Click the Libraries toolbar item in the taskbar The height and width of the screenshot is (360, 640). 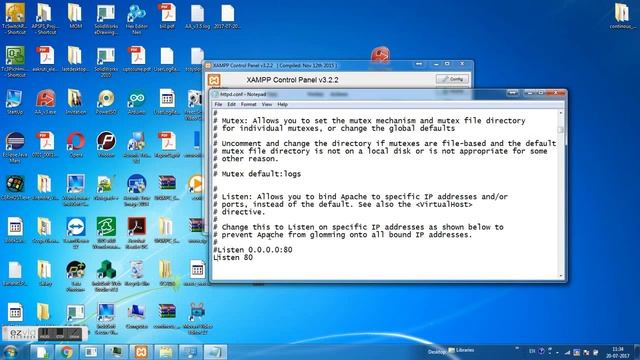pyautogui.click(x=461, y=350)
